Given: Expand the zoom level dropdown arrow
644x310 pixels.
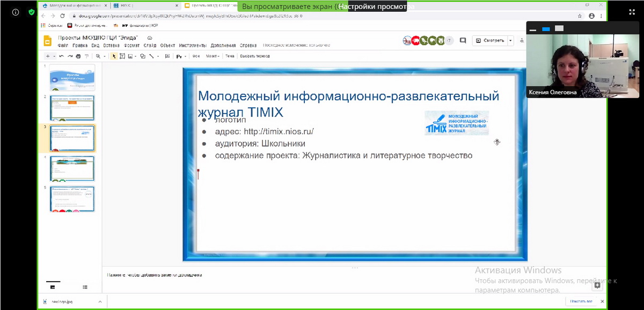Looking at the screenshot, I should coord(105,56).
